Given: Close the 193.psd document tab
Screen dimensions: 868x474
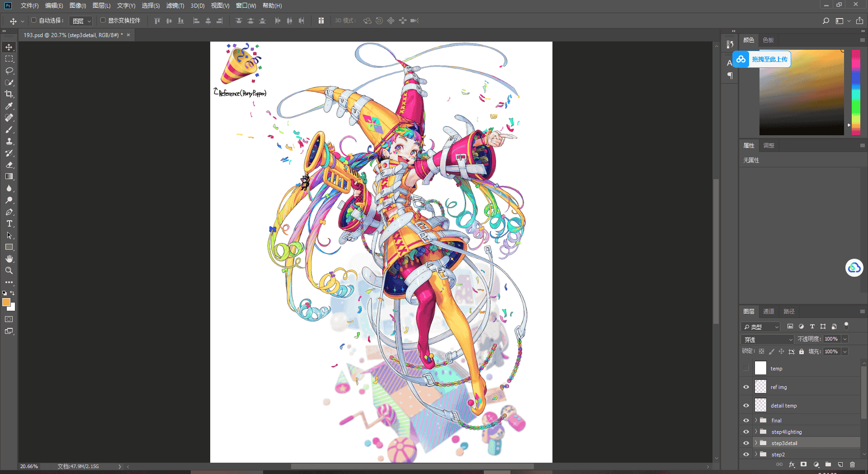Looking at the screenshot, I should coord(128,35).
